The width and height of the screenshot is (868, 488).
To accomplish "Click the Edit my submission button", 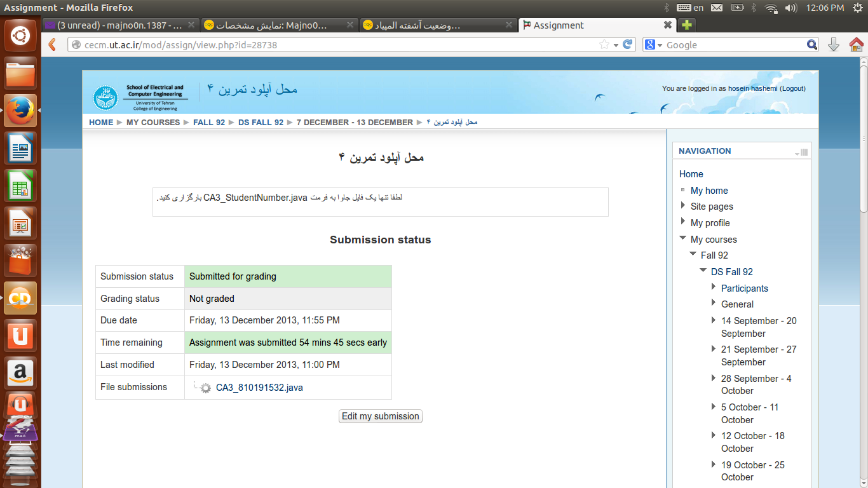I will [x=380, y=416].
